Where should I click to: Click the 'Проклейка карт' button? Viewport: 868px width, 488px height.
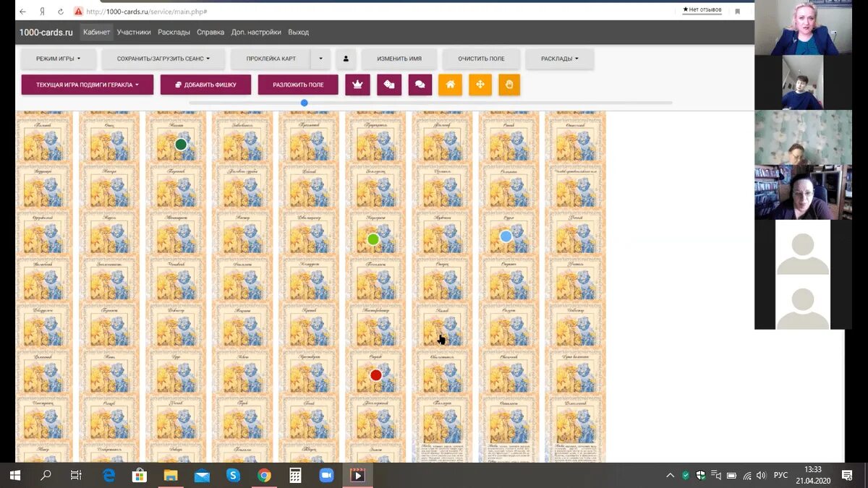click(x=271, y=59)
